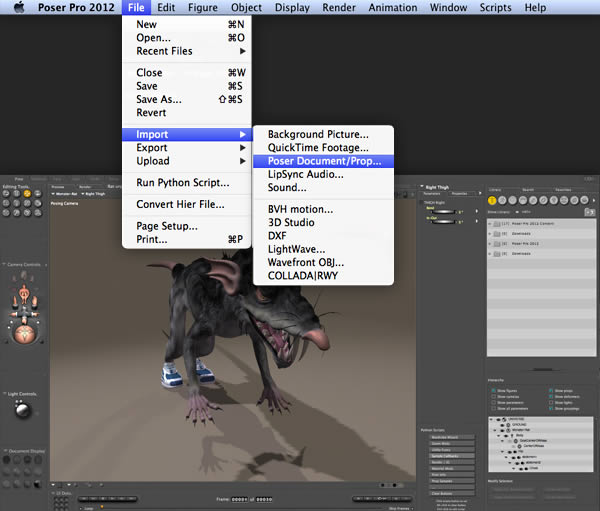Open the Hair library category icon
The width and height of the screenshot is (600, 511).
tap(523, 200)
